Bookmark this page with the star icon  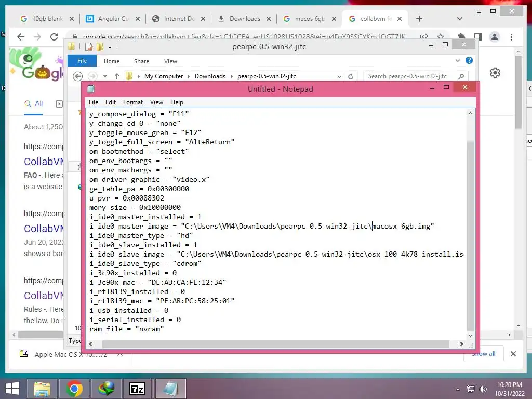pyautogui.click(x=441, y=37)
